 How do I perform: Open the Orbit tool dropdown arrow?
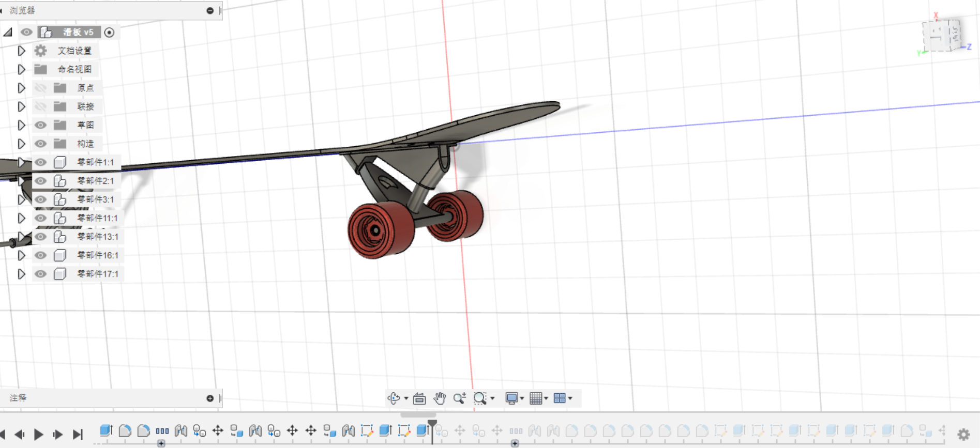406,398
